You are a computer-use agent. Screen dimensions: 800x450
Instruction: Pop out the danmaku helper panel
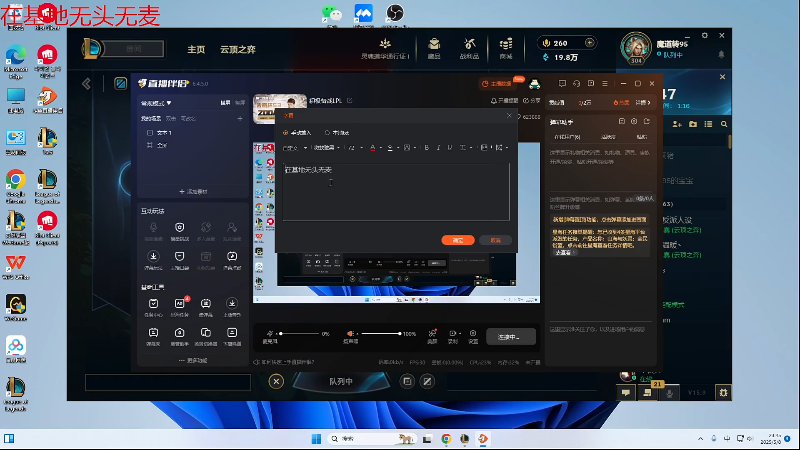[x=647, y=121]
